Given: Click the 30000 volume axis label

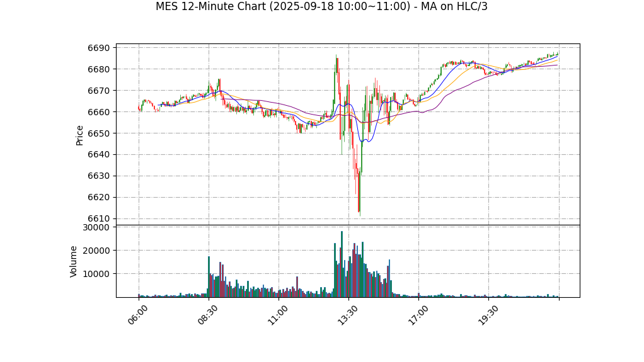Looking at the screenshot, I should [96, 227].
